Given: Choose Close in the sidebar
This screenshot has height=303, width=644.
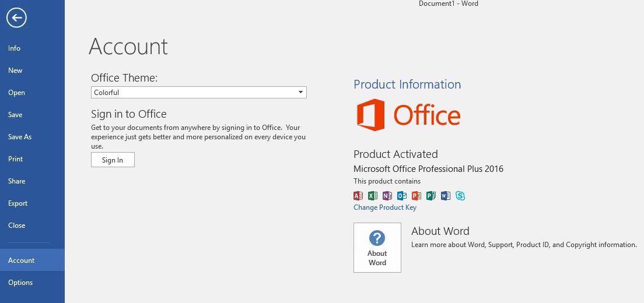Looking at the screenshot, I should click(32, 225).
